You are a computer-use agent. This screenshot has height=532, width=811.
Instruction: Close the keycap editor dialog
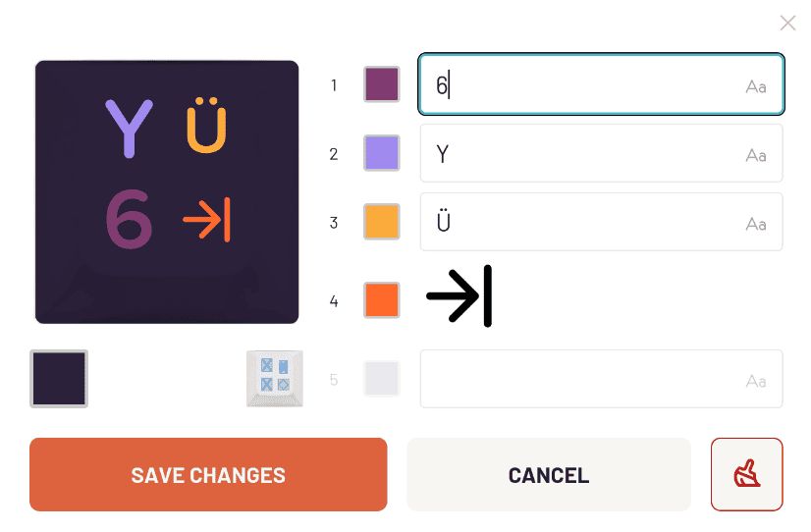click(787, 23)
